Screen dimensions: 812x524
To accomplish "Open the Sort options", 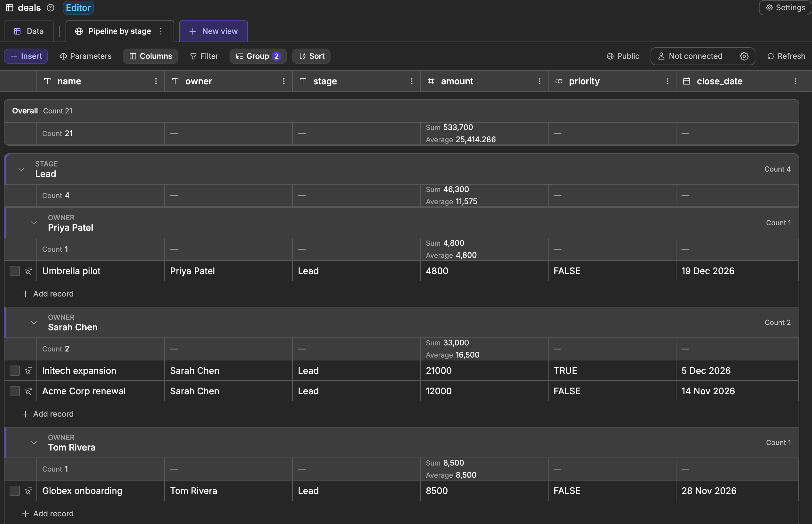I will tap(311, 56).
